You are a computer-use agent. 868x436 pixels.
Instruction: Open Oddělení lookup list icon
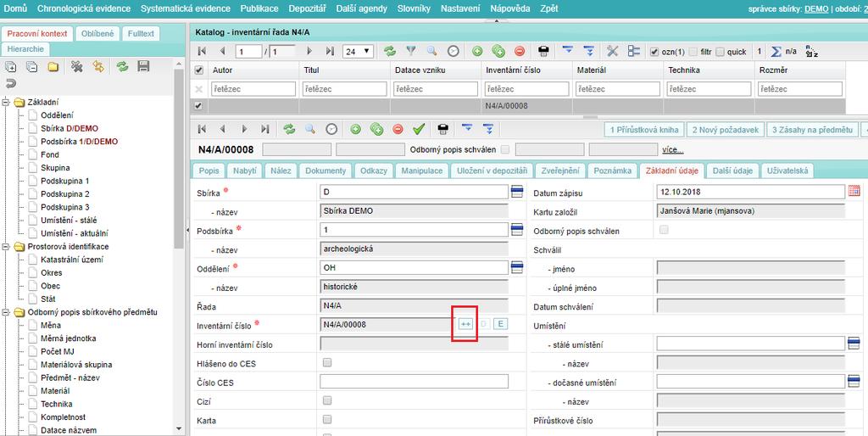point(517,267)
